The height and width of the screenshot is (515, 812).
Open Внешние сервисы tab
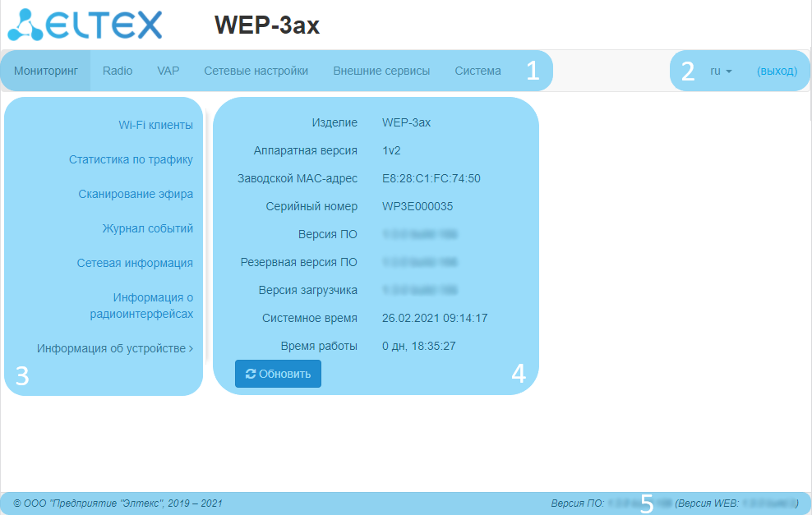(x=381, y=71)
